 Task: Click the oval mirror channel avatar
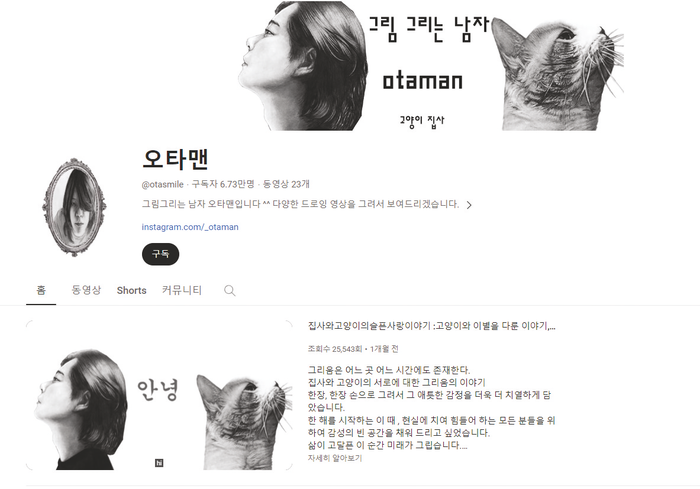[x=74, y=207]
